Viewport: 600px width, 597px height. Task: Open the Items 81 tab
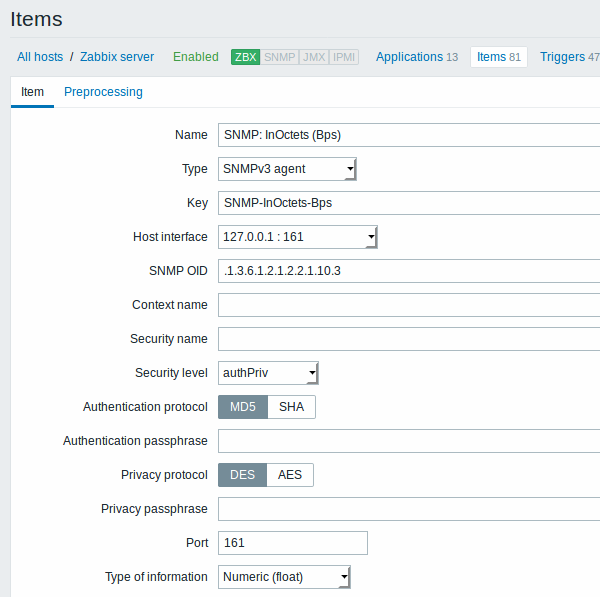pos(498,57)
